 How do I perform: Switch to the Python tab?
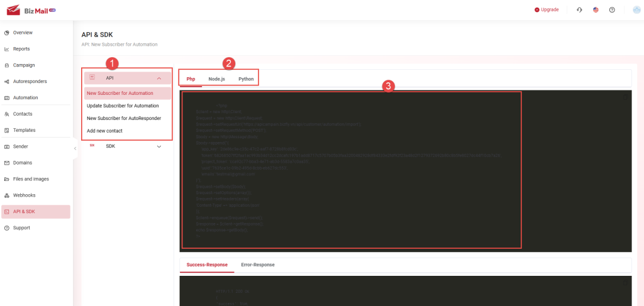pyautogui.click(x=246, y=79)
